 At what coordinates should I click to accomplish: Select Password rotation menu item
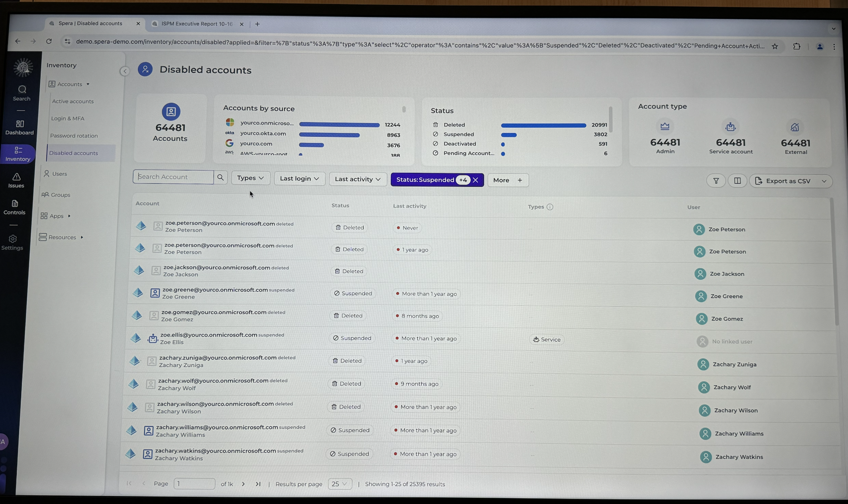click(74, 136)
